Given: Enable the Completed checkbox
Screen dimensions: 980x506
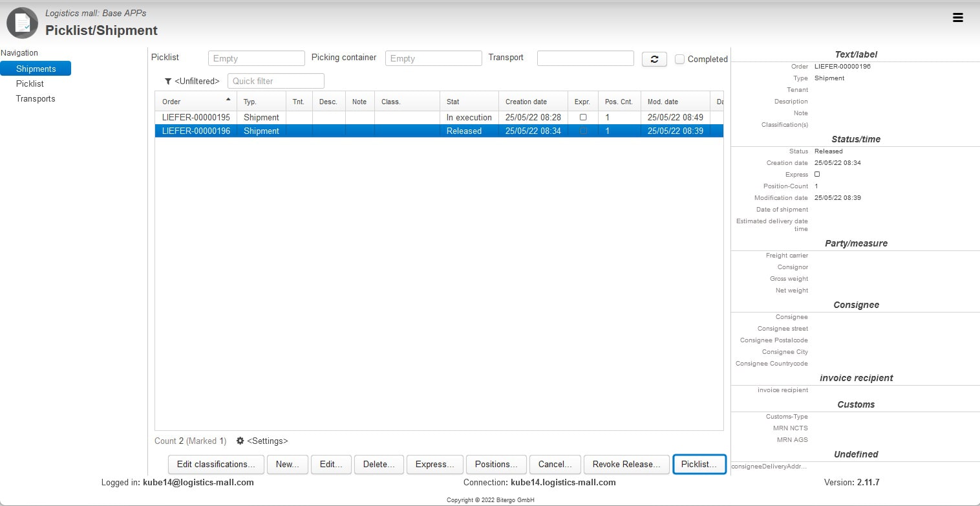Looking at the screenshot, I should (x=679, y=59).
